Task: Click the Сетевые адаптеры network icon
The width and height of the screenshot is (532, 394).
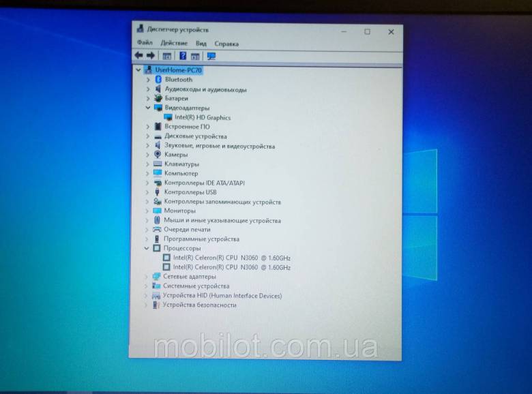Action: point(156,276)
